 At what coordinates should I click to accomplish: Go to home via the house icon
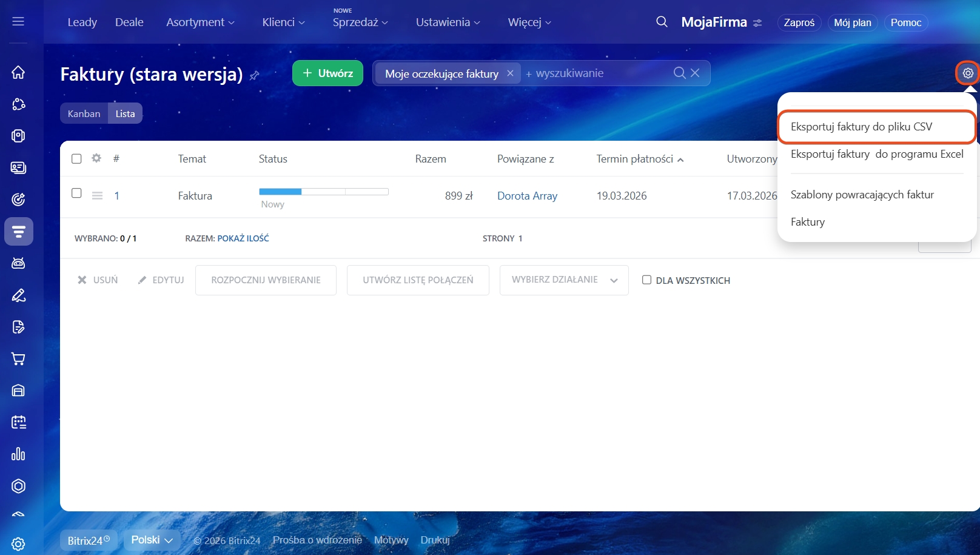point(18,72)
